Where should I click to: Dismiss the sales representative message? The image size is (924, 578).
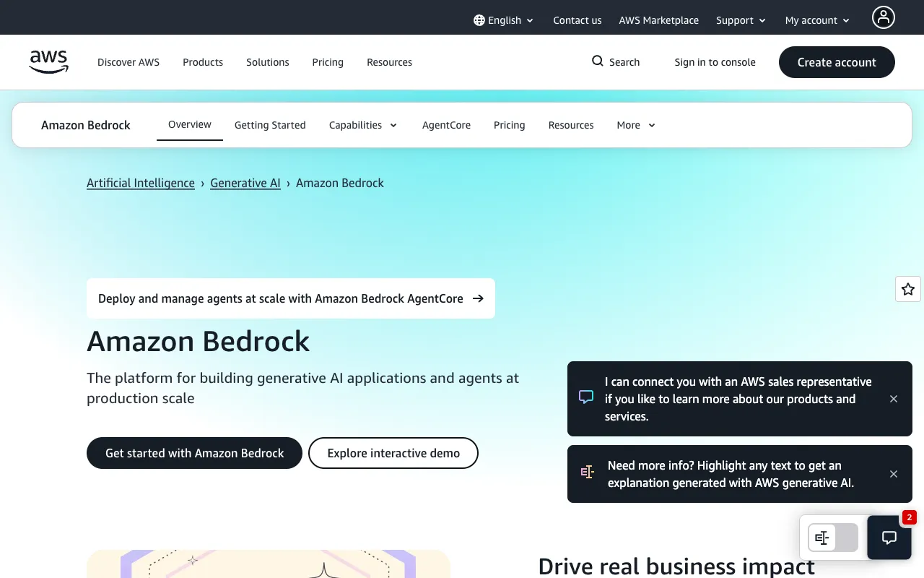[894, 399]
